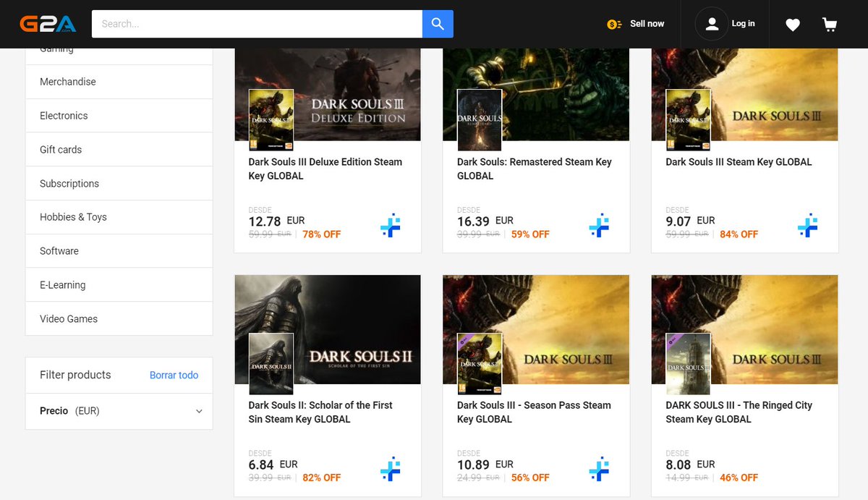
Task: Select Gift cards category
Action: tap(119, 150)
